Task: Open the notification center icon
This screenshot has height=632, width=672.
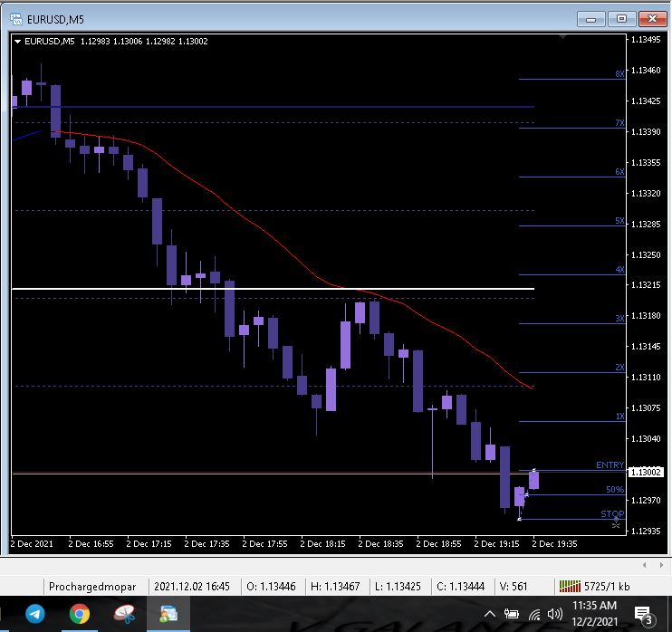Action: (644, 615)
